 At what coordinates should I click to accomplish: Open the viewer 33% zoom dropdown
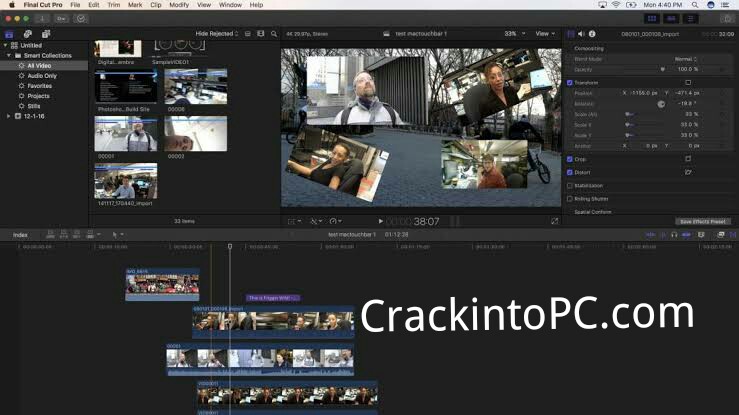[x=515, y=34]
